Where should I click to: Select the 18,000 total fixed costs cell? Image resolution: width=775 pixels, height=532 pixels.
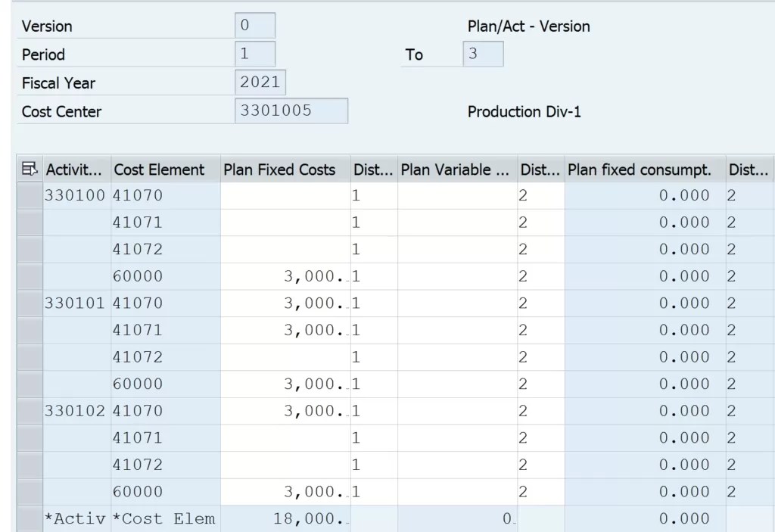[285, 519]
